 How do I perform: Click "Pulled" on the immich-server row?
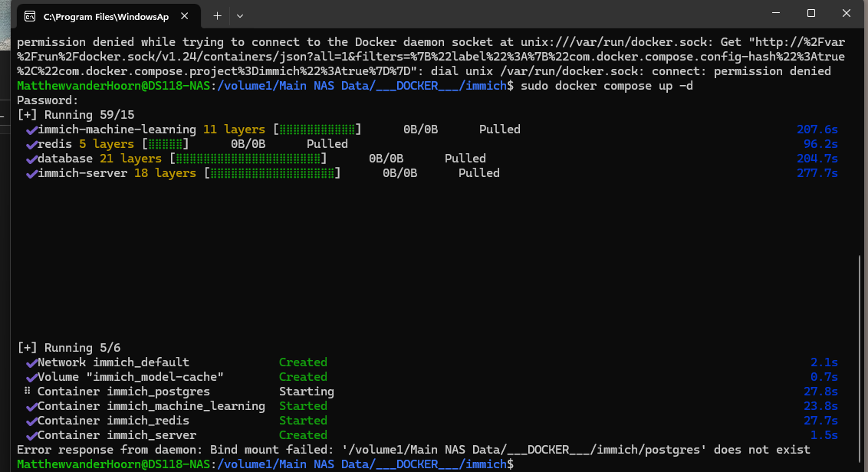(478, 173)
